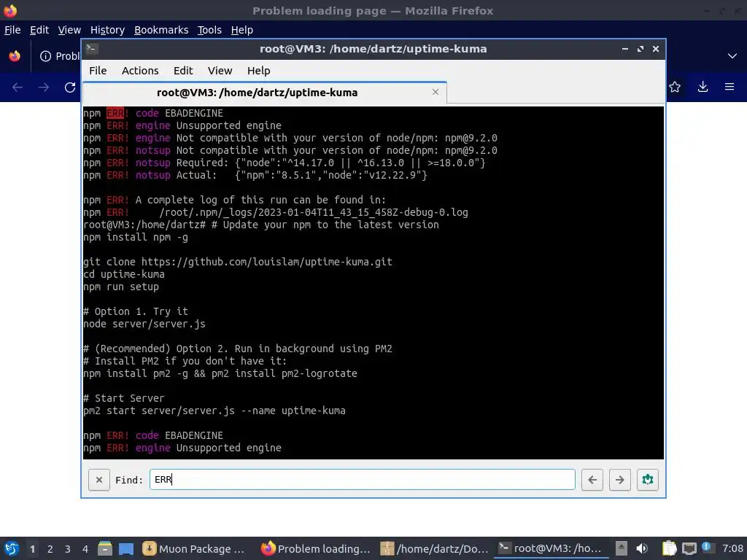Switch to root@VM3 terminal taskbar entry

550,548
